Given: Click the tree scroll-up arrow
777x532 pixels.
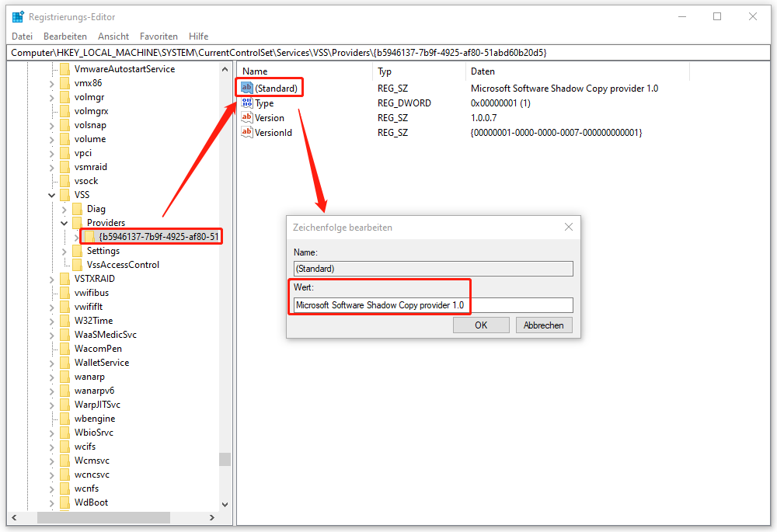Looking at the screenshot, I should click(x=225, y=69).
